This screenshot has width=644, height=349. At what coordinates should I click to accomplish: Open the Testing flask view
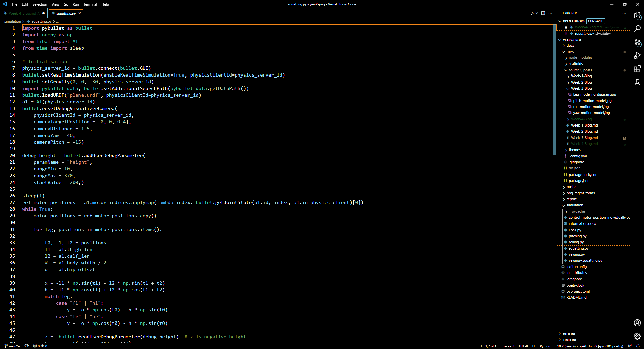click(637, 82)
